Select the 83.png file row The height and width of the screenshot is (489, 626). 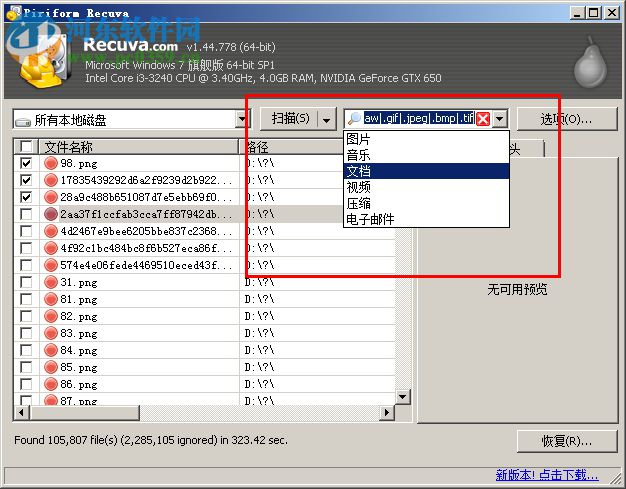tap(204, 333)
